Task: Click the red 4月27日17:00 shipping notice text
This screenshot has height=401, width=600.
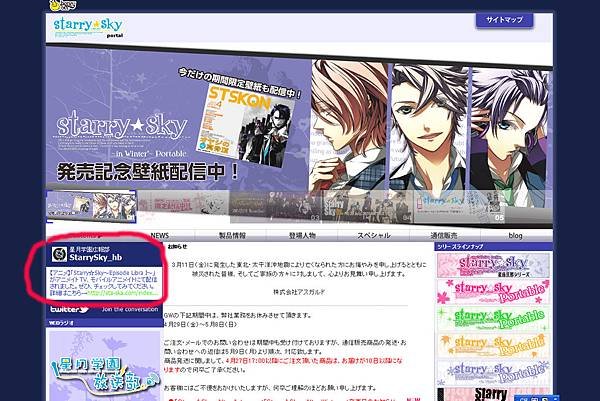Action: pos(283,365)
